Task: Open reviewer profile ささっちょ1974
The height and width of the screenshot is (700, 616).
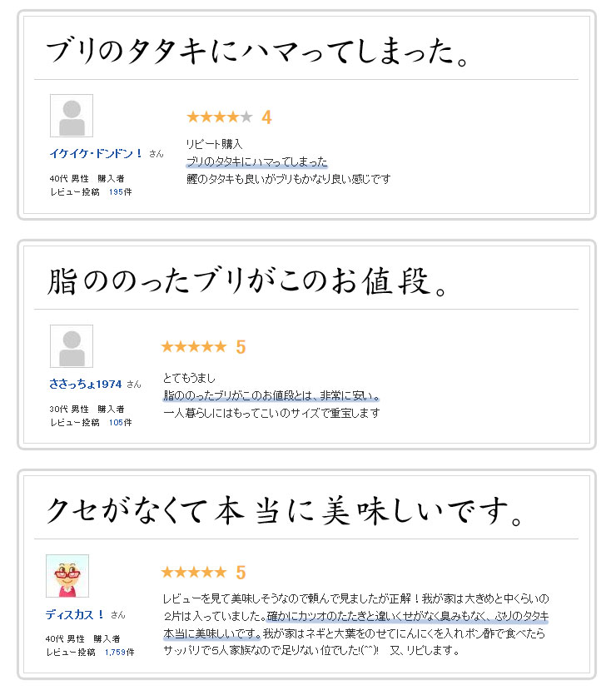Action: (86, 384)
